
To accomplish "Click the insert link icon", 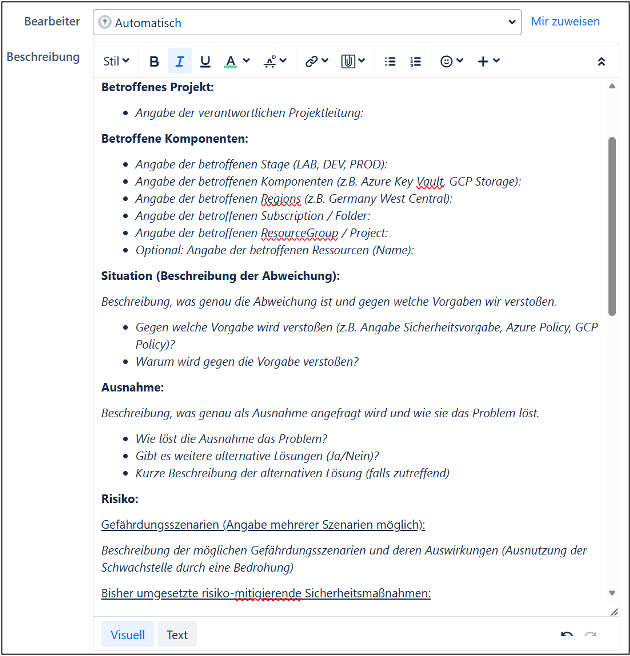I will [x=317, y=62].
